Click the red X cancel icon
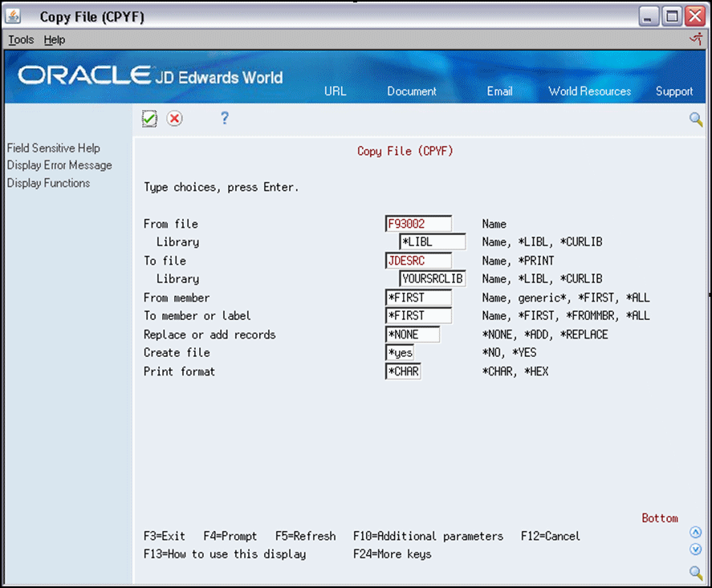Viewport: 712px width, 588px height. [x=174, y=119]
